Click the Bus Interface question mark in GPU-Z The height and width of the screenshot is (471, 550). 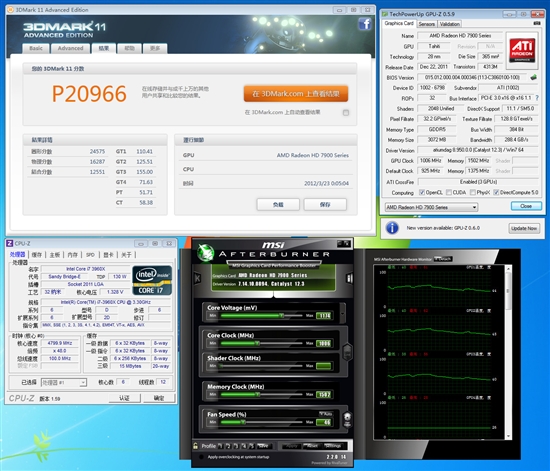point(537,98)
